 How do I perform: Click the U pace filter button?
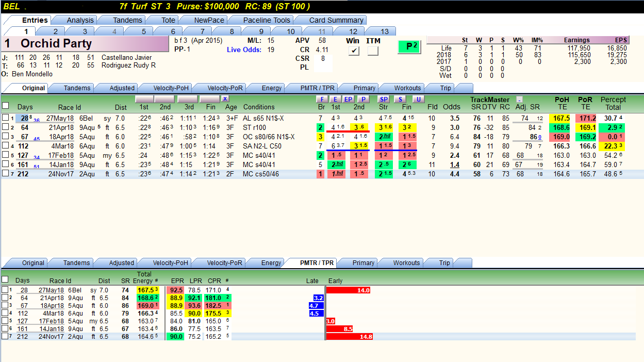pyautogui.click(x=418, y=99)
